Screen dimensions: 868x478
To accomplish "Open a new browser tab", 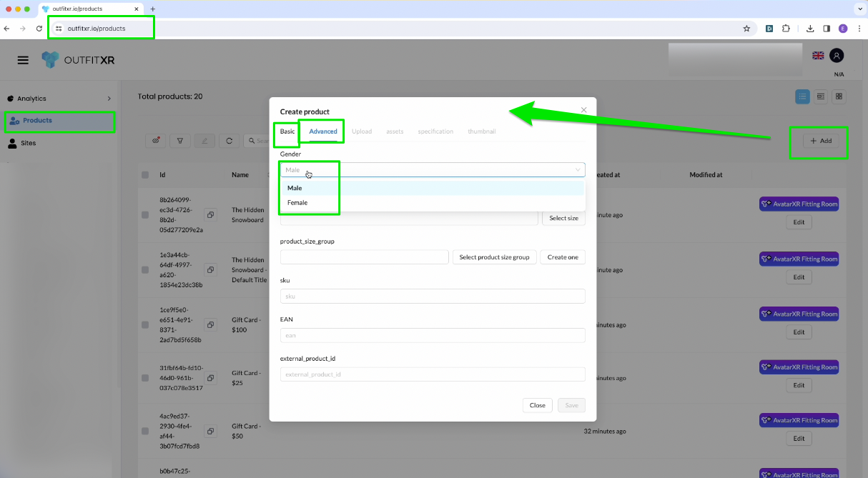I will click(x=152, y=9).
